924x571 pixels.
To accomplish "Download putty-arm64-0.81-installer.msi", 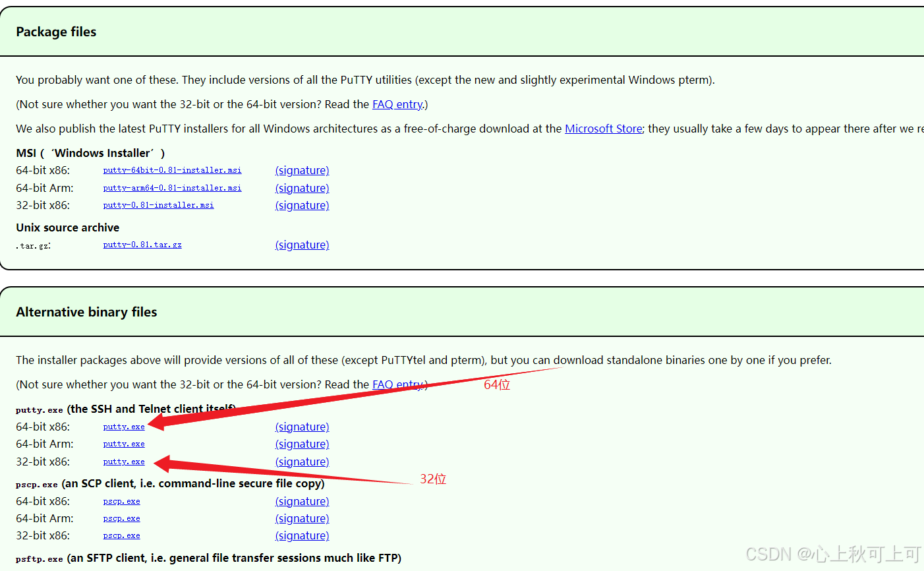I will [172, 188].
